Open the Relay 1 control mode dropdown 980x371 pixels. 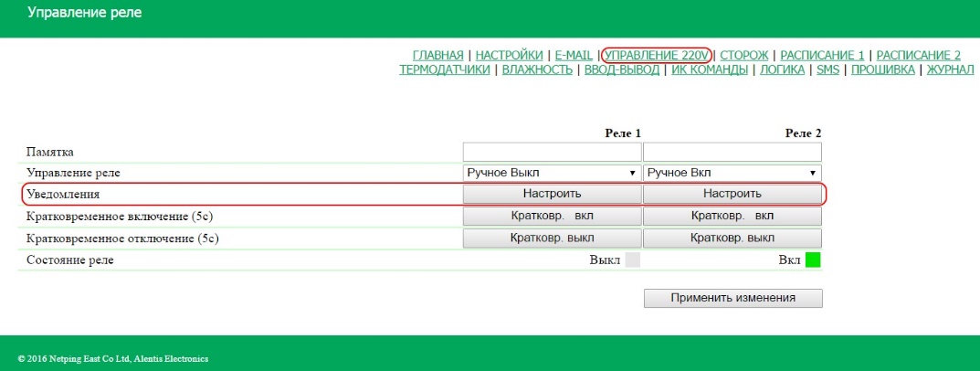click(x=552, y=173)
